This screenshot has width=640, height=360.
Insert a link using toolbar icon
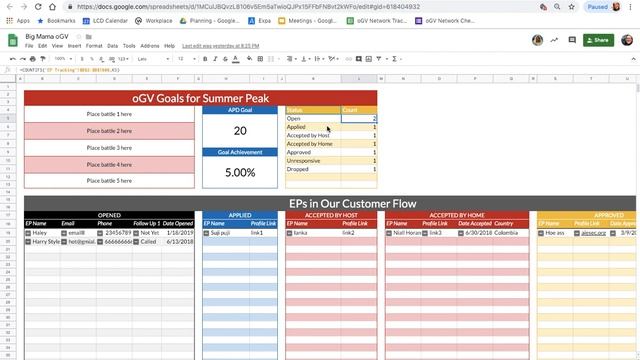pos(349,59)
